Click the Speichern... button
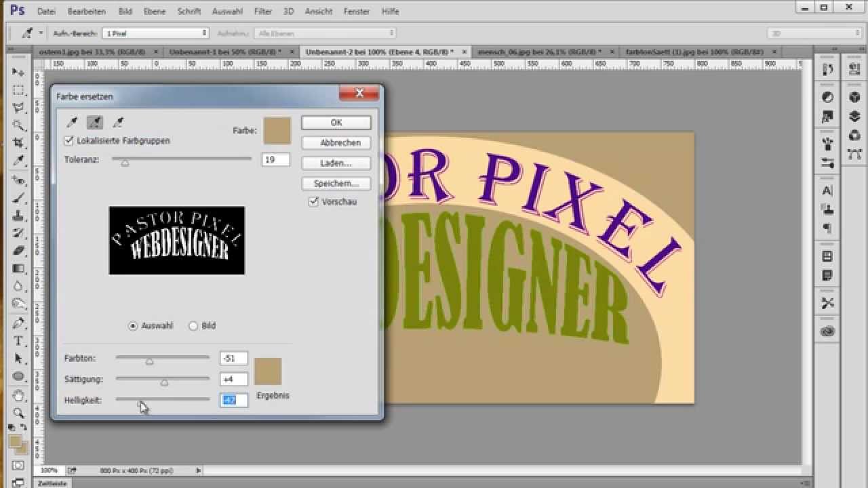868x488 pixels. tap(336, 184)
